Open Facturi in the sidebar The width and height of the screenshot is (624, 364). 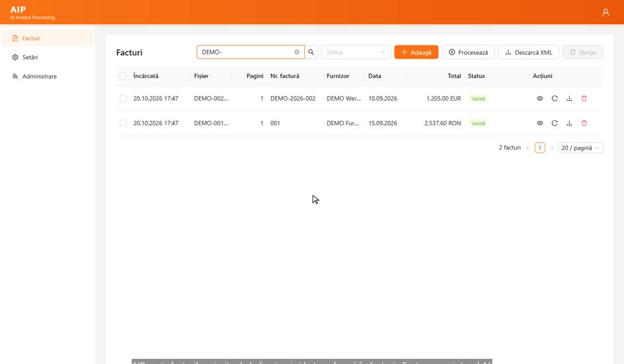[47, 38]
